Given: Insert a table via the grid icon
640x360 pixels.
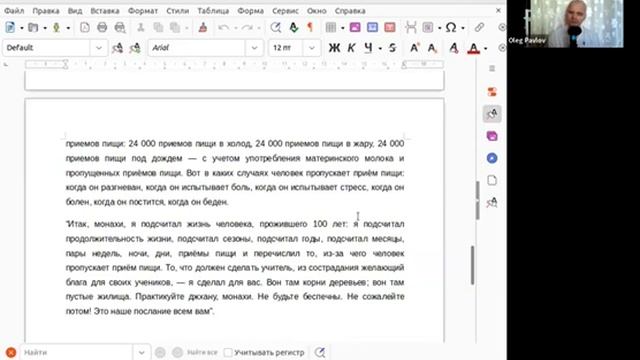Looking at the screenshot, I should click(x=331, y=27).
